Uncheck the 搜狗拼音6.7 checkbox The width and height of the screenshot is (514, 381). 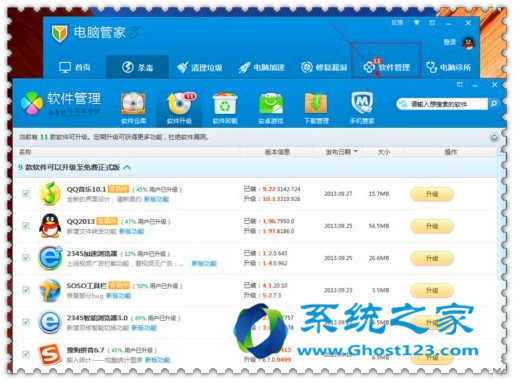[26, 354]
